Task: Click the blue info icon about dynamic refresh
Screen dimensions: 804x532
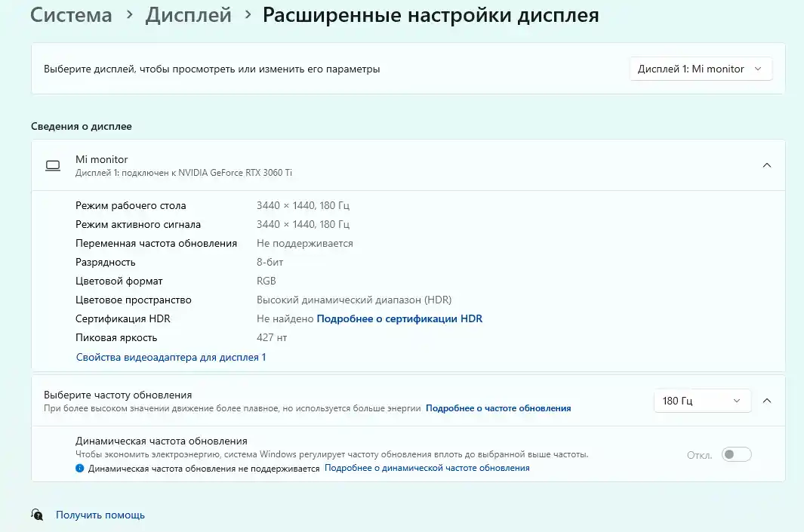Action: (x=79, y=468)
